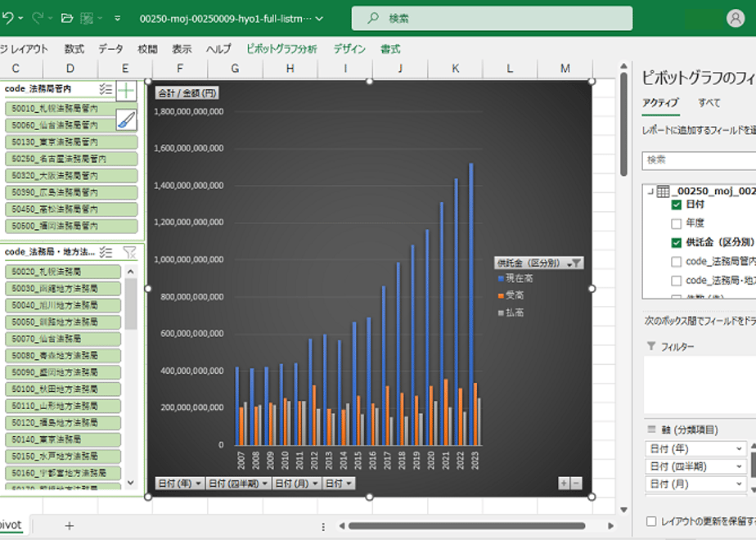This screenshot has width=756, height=540.
Task: Open the 日付 (四半期) chart axis field button
Action: 238,483
